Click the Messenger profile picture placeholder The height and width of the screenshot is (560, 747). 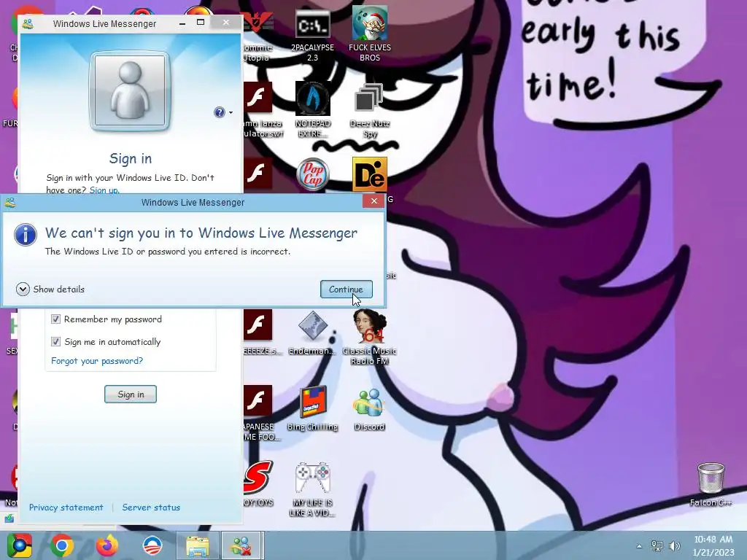click(130, 90)
